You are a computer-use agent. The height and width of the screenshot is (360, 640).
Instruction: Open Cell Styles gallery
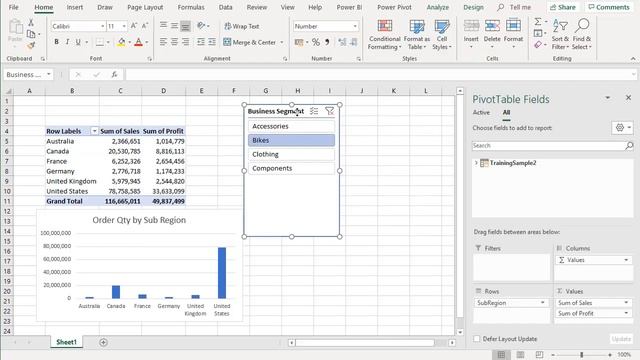[x=442, y=35]
